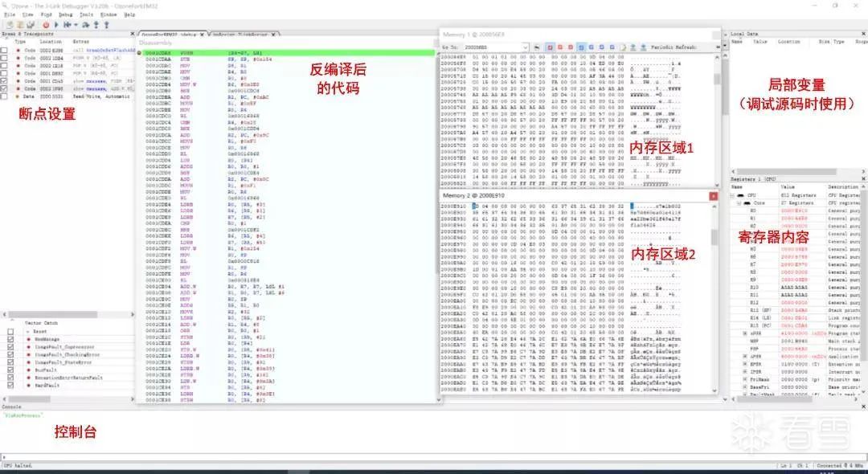868x474 pixels.
Task: Click first up-arrow icon in Memory 1 toolbar
Action: 633,47
